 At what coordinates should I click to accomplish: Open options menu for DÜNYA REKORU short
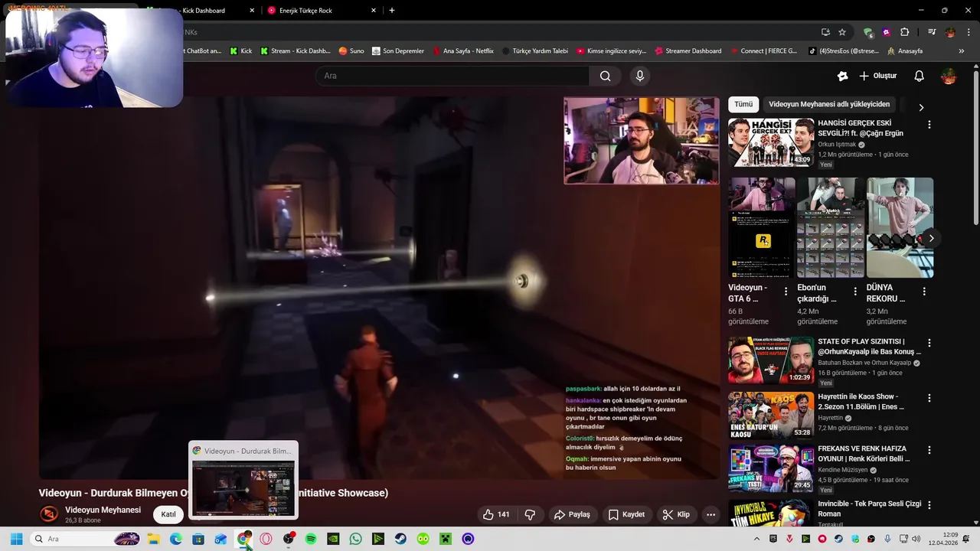coord(924,292)
